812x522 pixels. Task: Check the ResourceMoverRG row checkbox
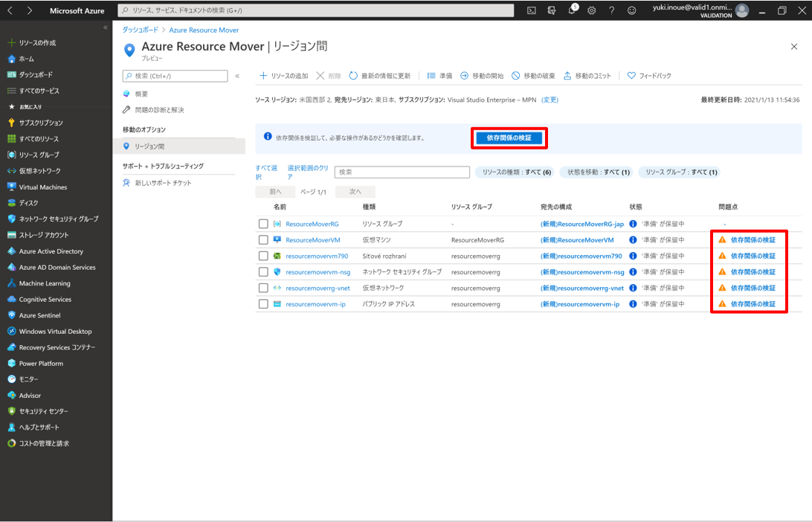[263, 224]
